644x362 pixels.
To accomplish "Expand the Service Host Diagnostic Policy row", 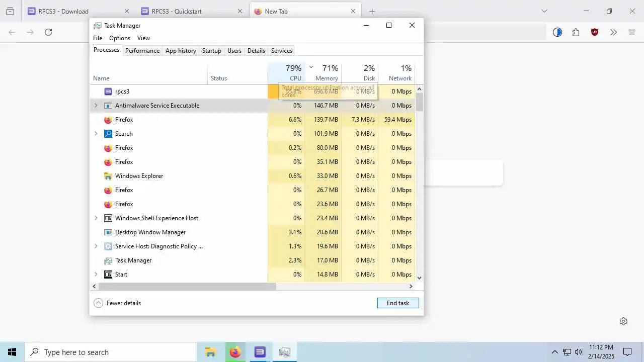I will point(96,246).
